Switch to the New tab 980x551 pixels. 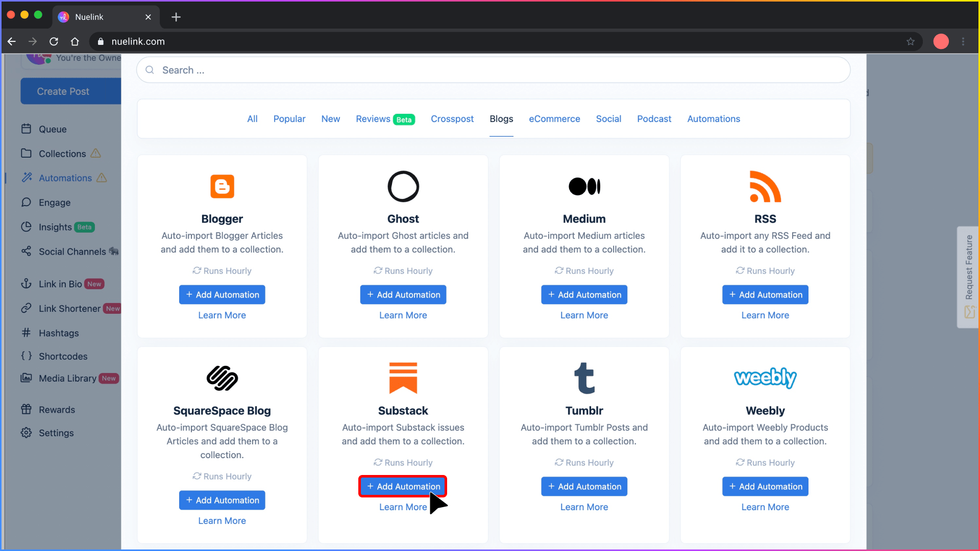(x=331, y=119)
